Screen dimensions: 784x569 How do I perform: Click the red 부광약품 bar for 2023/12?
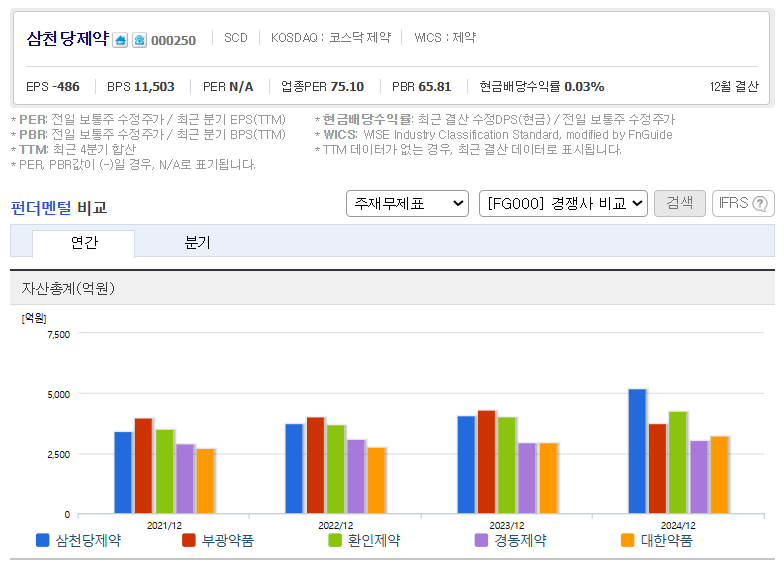pos(486,462)
